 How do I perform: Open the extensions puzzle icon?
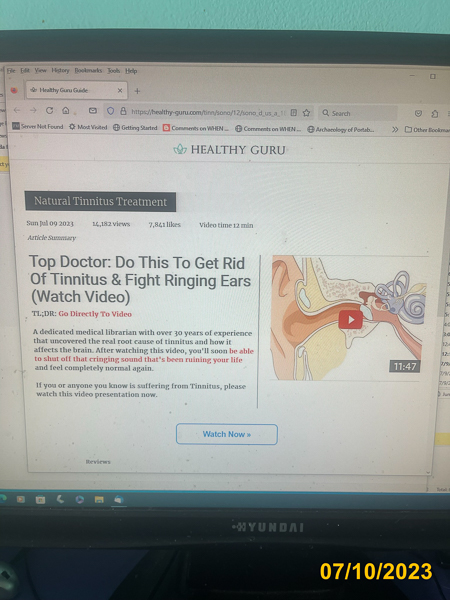(435, 114)
